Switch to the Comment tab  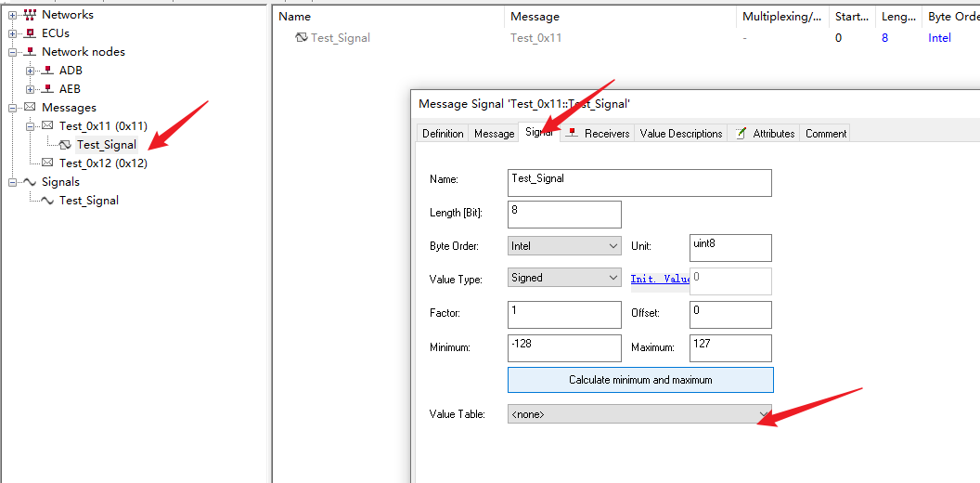(x=826, y=133)
